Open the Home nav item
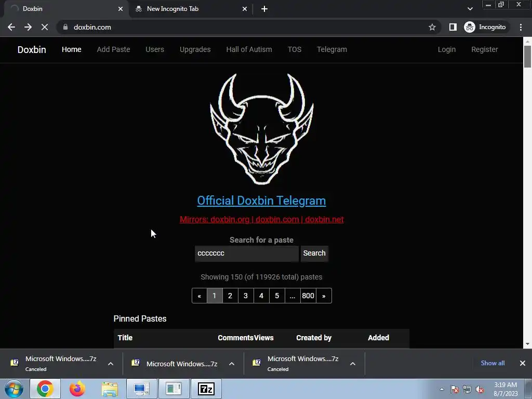Image resolution: width=532 pixels, height=399 pixels. [72, 49]
